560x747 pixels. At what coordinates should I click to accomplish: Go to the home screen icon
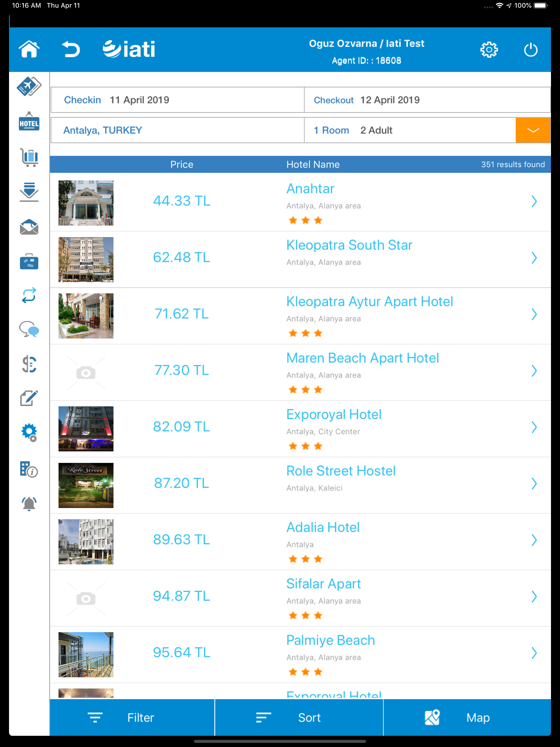pyautogui.click(x=29, y=49)
